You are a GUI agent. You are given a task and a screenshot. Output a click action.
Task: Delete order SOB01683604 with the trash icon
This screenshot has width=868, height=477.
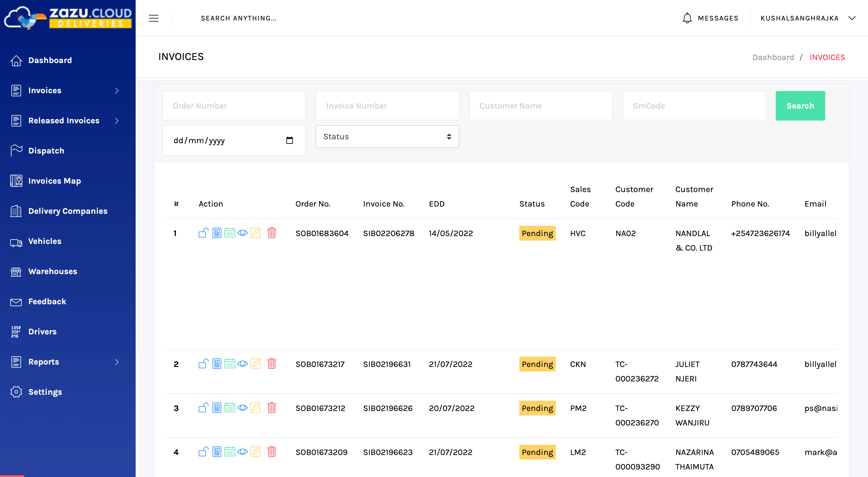(x=272, y=233)
